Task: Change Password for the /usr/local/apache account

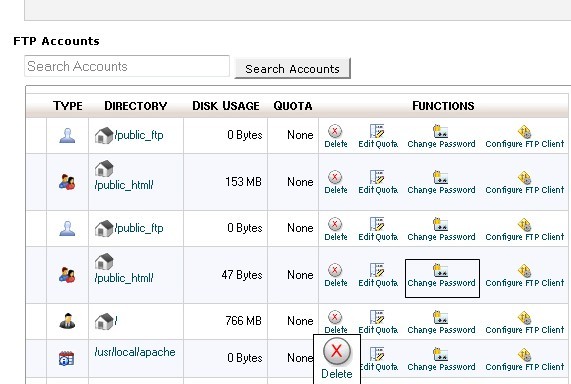Action: [x=441, y=359]
